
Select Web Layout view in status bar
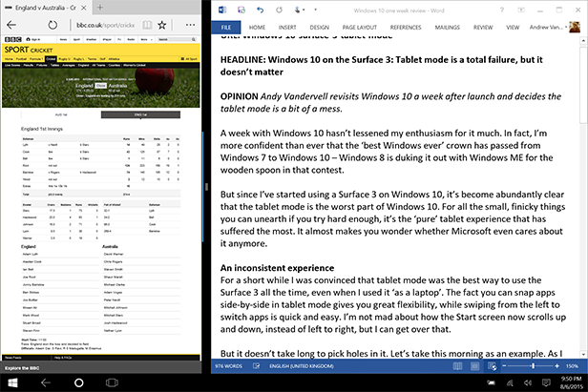(x=493, y=366)
